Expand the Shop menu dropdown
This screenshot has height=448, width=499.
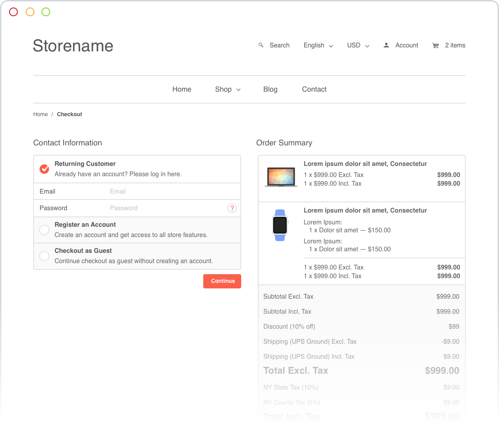tap(228, 89)
